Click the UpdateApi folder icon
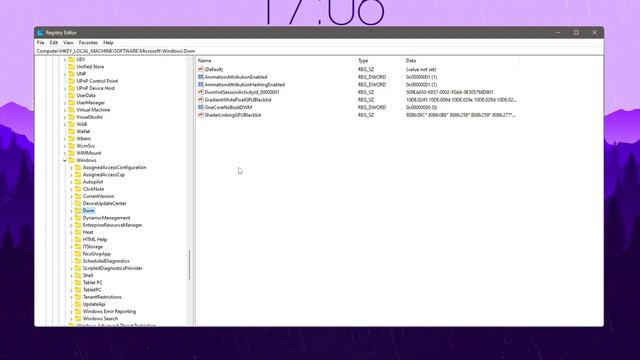640x360 pixels. click(78, 304)
